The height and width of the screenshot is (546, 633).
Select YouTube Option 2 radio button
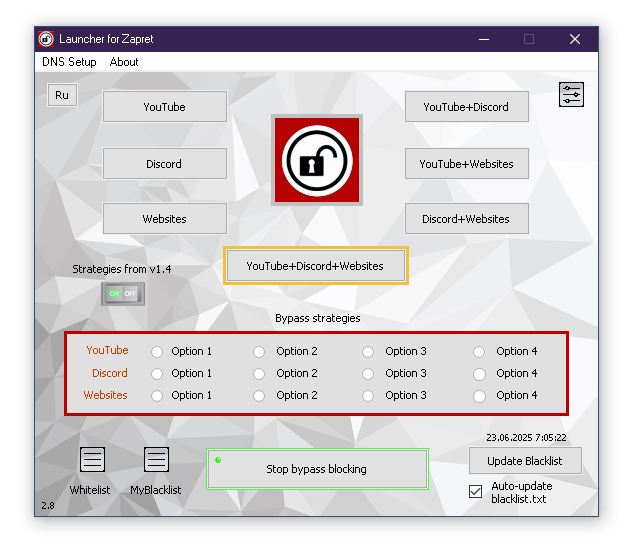(259, 352)
